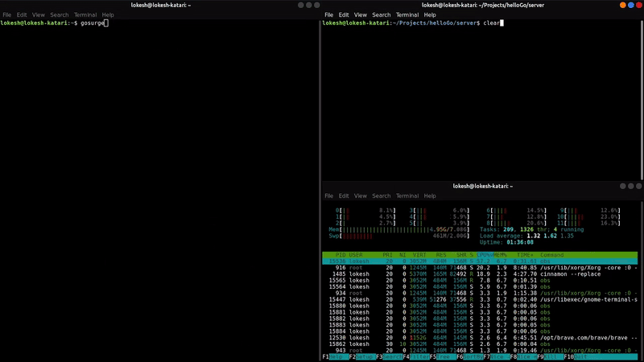The width and height of the screenshot is (644, 362).
Task: Click the blue maximize button of helloGo/server terminal
Action: (631, 5)
